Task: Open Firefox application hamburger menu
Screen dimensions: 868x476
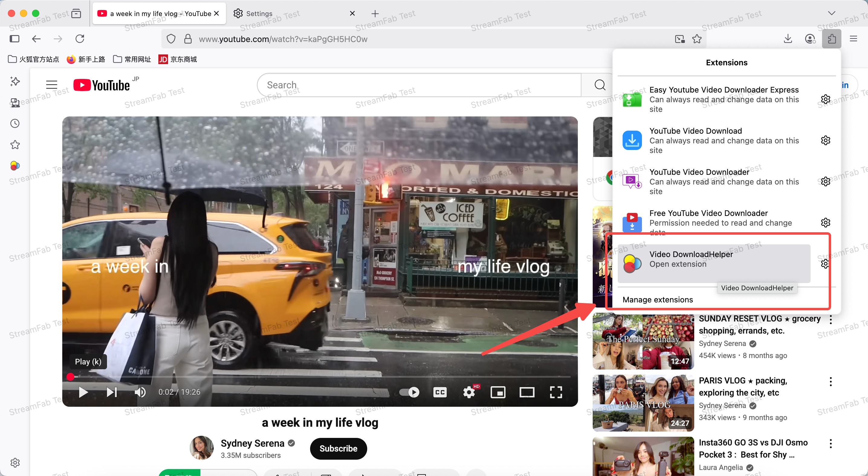Action: pyautogui.click(x=853, y=39)
